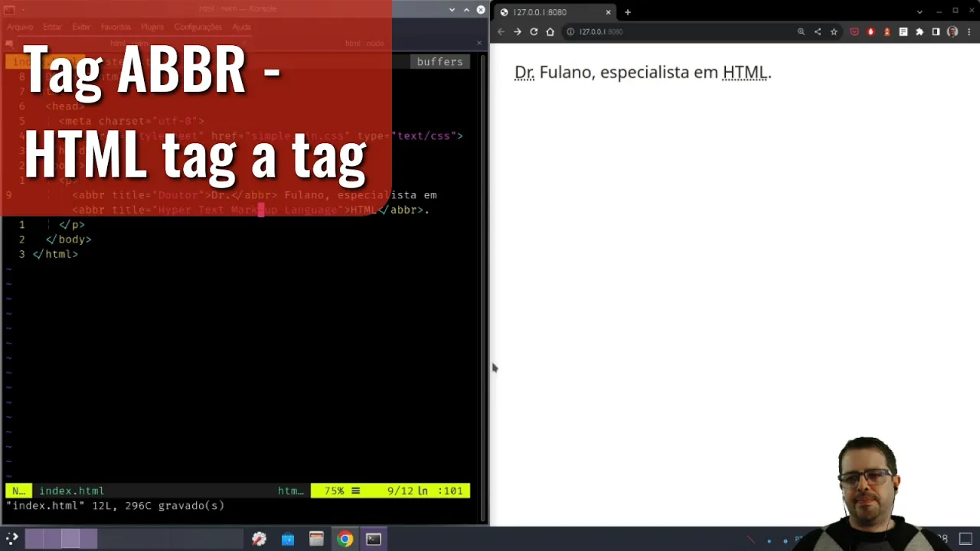Screen dimensions: 980x551
Task: Click the HTML abbreviation on the page
Action: [745, 72]
